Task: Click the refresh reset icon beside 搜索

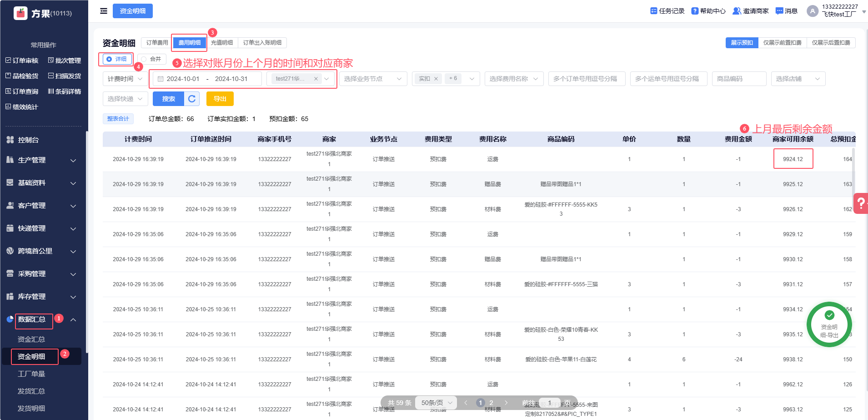Action: [x=192, y=99]
